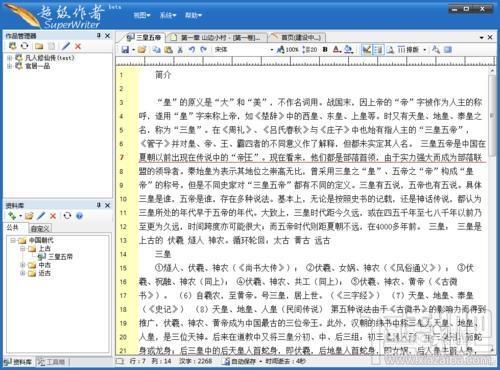Click the font color A icon
Viewport: 500px width, 370px height.
click(337, 50)
